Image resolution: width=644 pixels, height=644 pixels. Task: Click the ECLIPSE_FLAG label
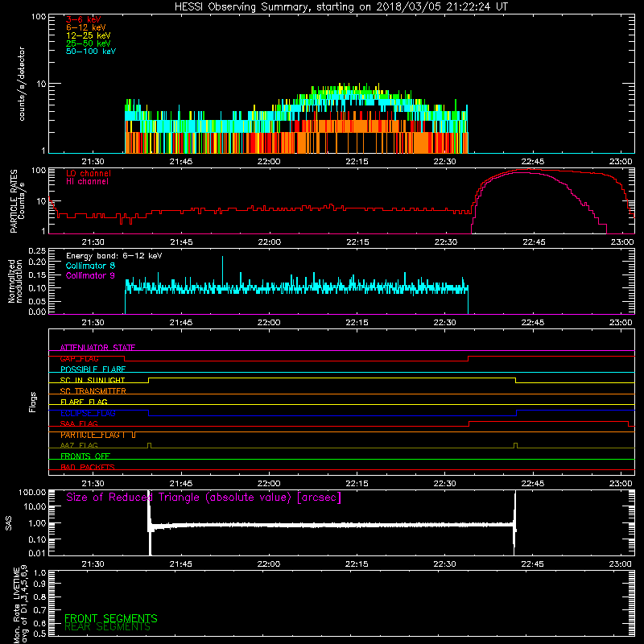pyautogui.click(x=88, y=413)
